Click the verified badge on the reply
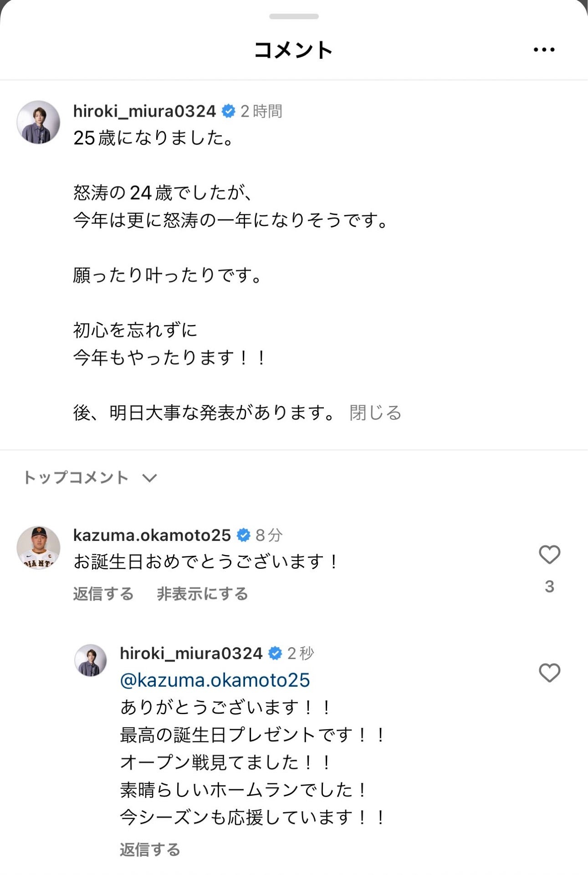Screen dimensions: 588x875 (275, 653)
